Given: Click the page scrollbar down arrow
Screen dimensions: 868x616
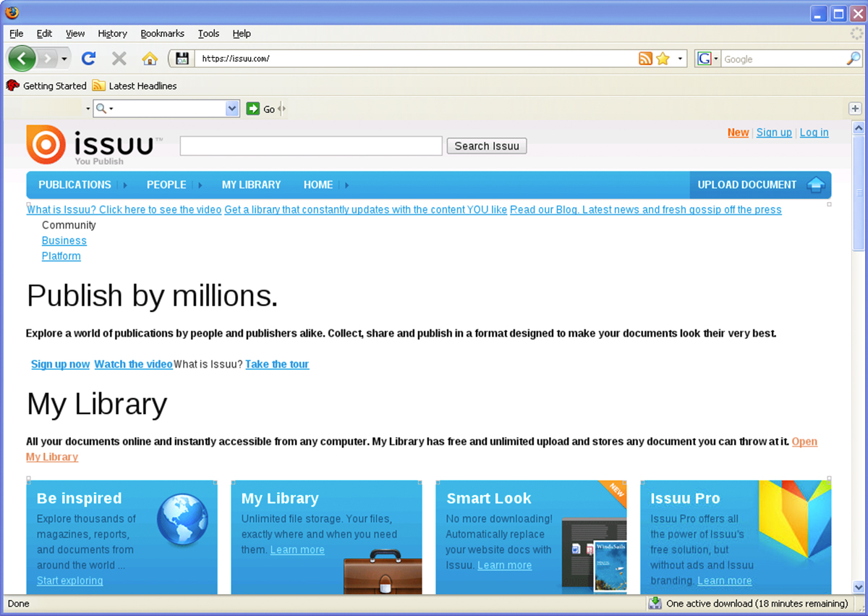Looking at the screenshot, I should 859,587.
